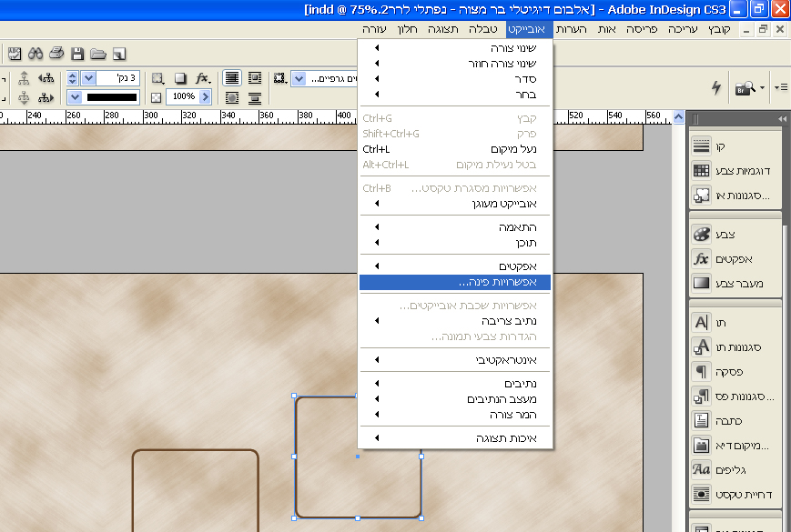
Task: Click the open folder icon
Action: click(98, 54)
